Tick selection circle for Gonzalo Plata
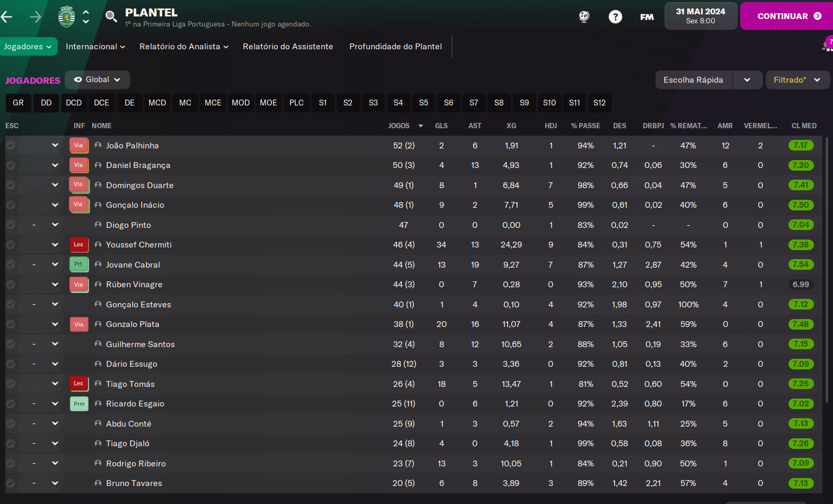Image resolution: width=833 pixels, height=504 pixels. pos(11,324)
